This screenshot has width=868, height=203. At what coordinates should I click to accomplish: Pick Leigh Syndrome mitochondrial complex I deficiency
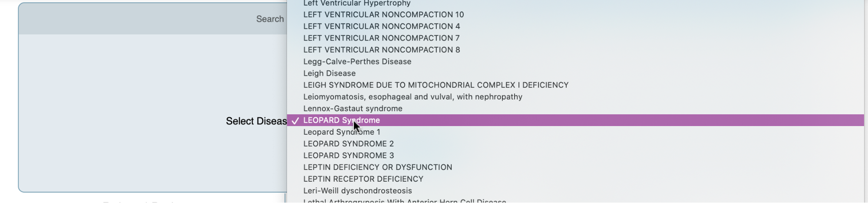click(x=575, y=85)
